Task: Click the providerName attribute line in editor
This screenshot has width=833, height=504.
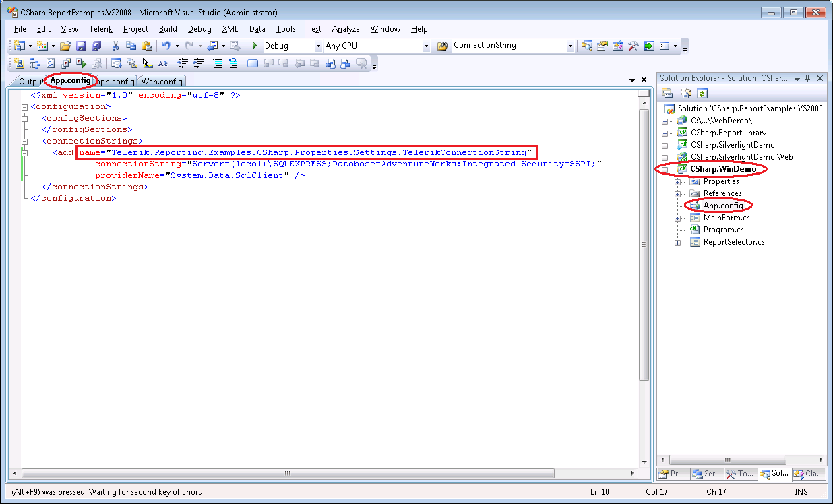Action: [x=199, y=175]
